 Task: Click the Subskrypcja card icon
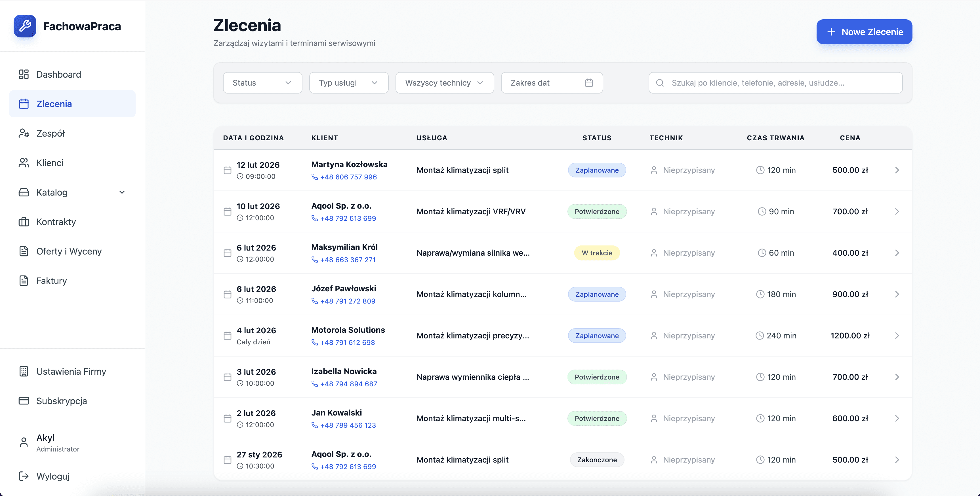[24, 400]
